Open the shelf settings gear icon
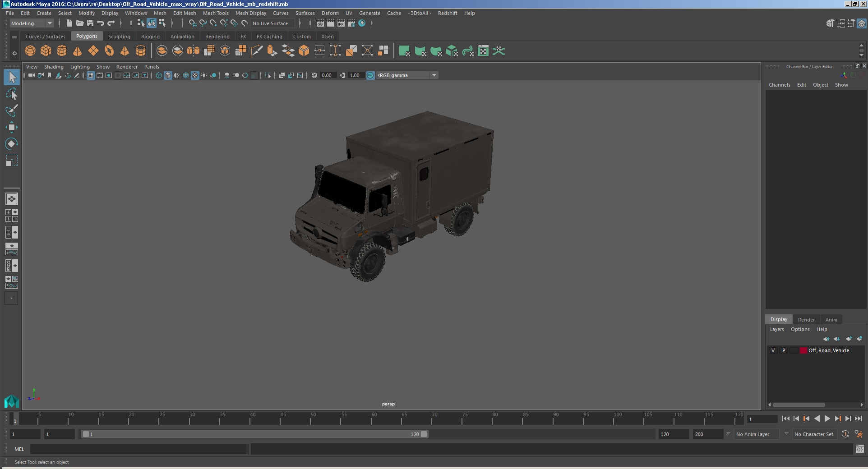The image size is (868, 469). tap(14, 53)
